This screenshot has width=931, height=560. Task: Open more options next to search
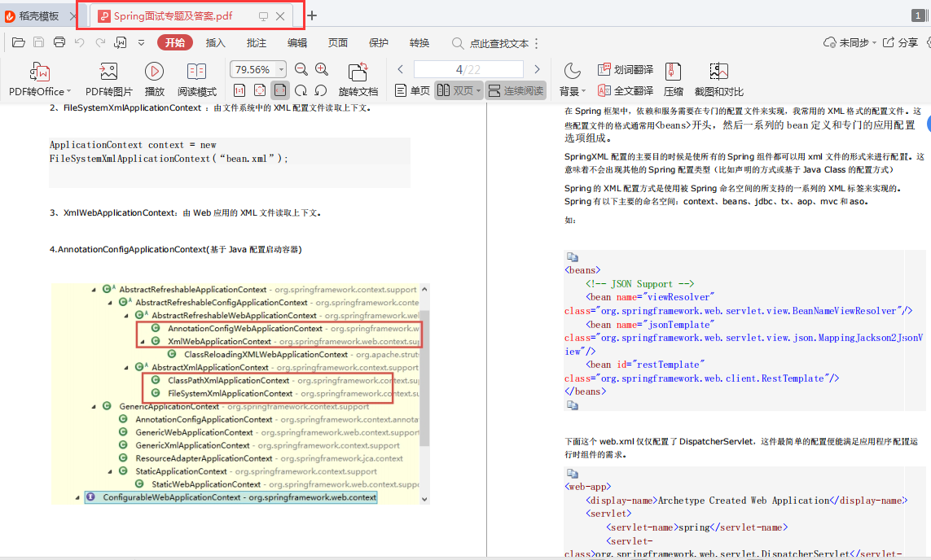point(537,43)
